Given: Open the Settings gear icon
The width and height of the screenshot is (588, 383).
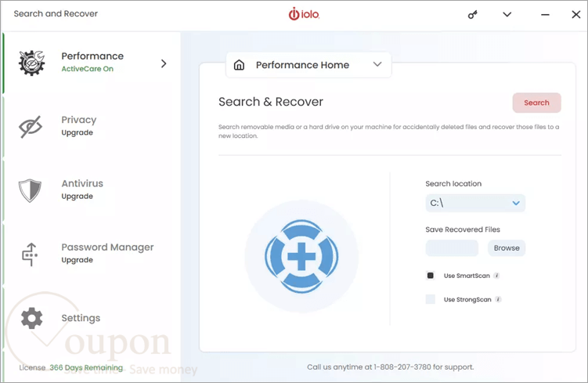Looking at the screenshot, I should pos(32,318).
